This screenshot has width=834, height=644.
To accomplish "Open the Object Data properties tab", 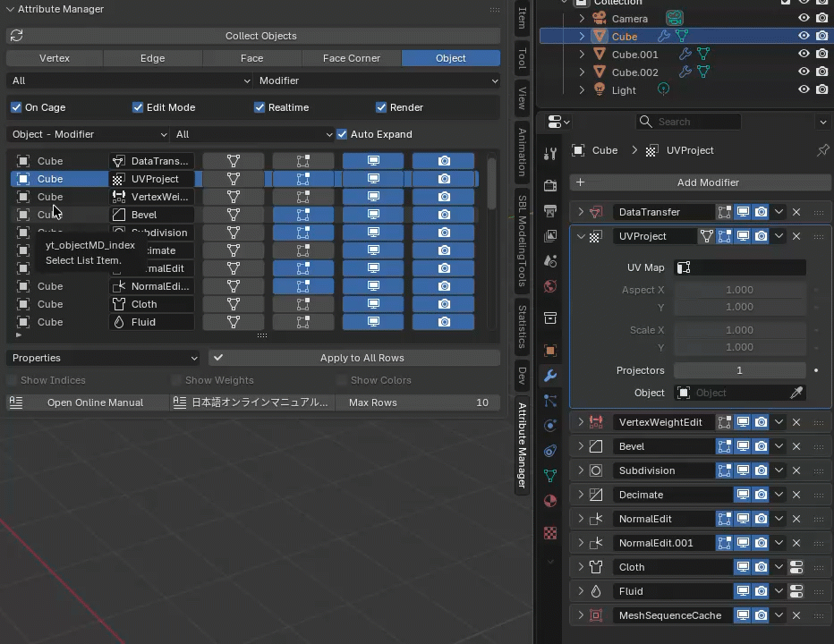I will [550, 475].
